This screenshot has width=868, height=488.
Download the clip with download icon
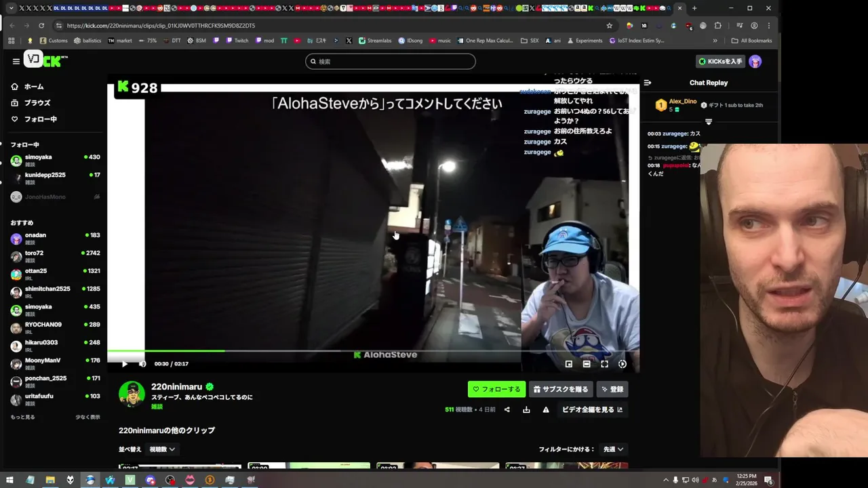pyautogui.click(x=526, y=409)
